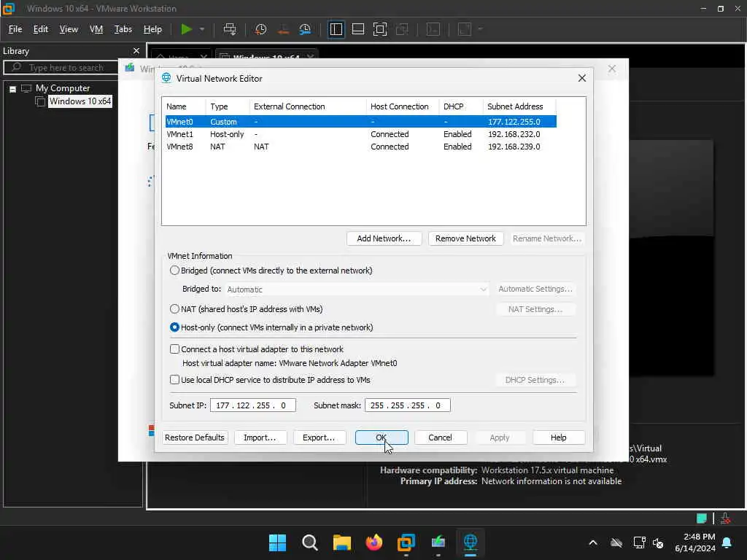
Task: Click Cancel in Virtual Network Editor
Action: [440, 437]
